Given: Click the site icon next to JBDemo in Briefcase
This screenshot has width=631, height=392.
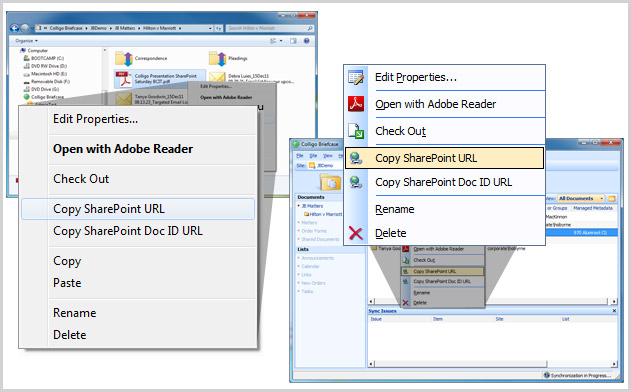Looking at the screenshot, I should point(311,165).
